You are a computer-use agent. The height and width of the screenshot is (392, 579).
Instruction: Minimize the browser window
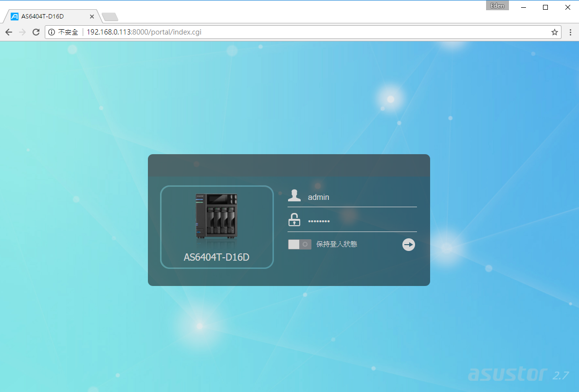(x=523, y=7)
